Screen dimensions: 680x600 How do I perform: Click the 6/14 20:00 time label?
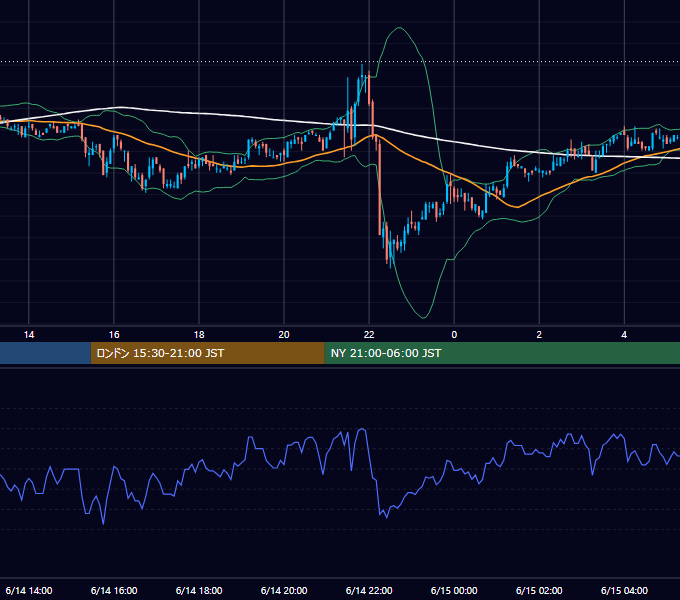coord(284,590)
